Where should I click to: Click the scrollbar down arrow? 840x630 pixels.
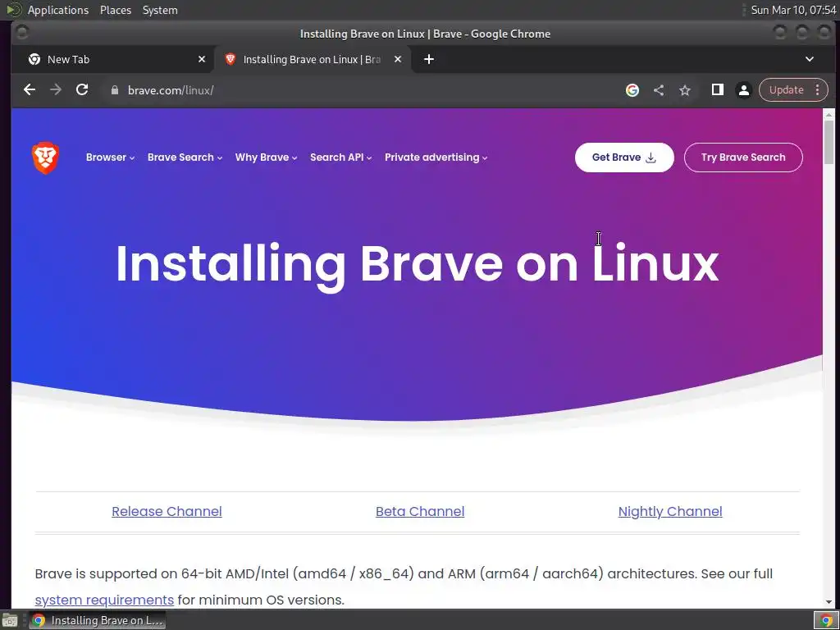[x=829, y=602]
